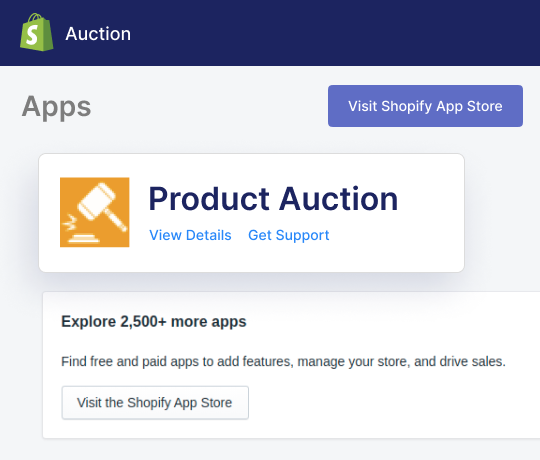Open the Product Auction app title
540x460 pixels.
[273, 199]
